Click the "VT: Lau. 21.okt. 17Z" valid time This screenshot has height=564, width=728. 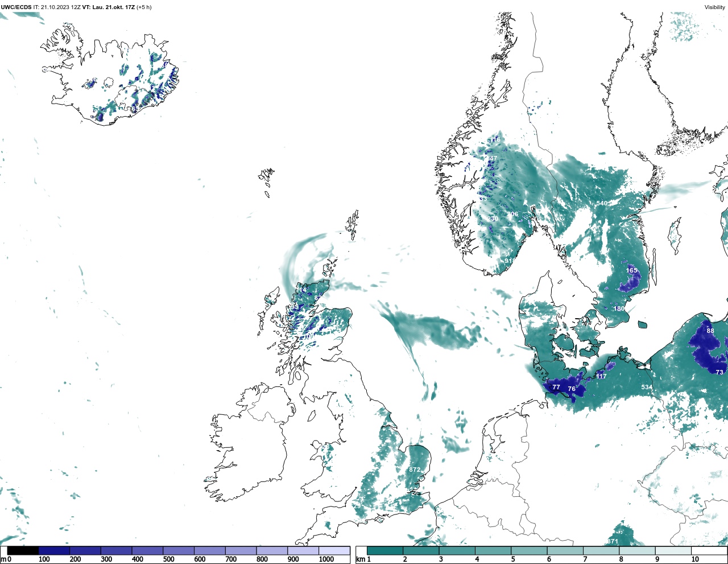click(109, 7)
